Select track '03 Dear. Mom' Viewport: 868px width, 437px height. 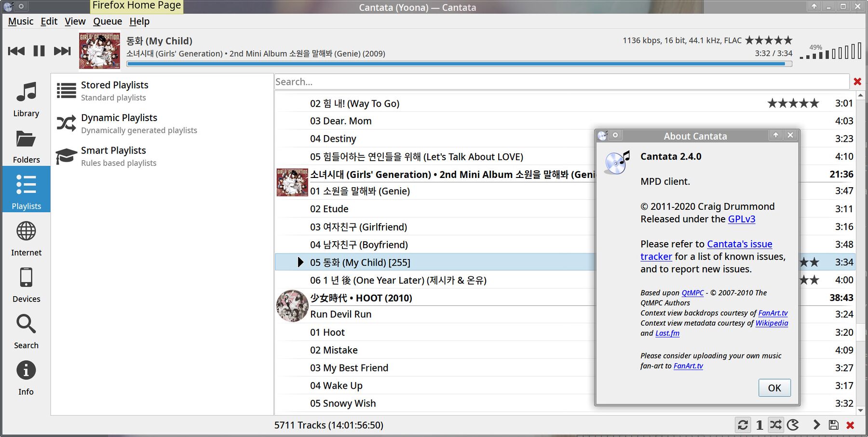click(x=565, y=121)
